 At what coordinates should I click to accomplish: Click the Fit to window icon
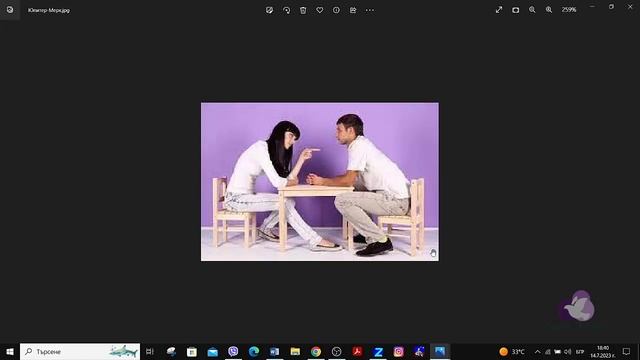pyautogui.click(x=516, y=10)
